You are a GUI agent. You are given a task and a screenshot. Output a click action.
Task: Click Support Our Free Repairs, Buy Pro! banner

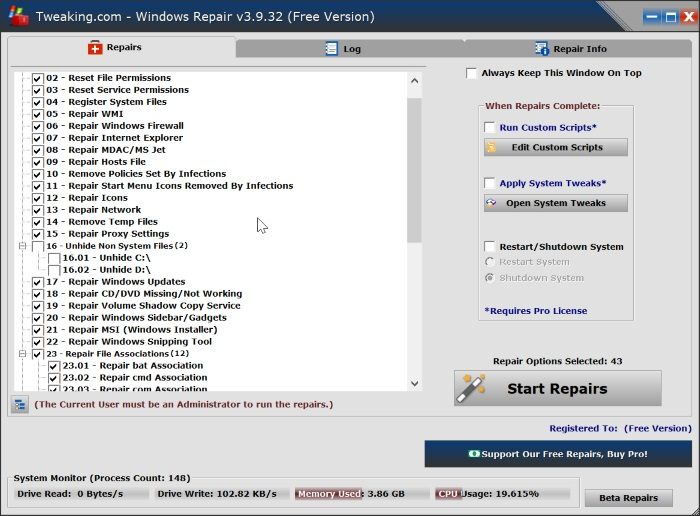coord(558,454)
